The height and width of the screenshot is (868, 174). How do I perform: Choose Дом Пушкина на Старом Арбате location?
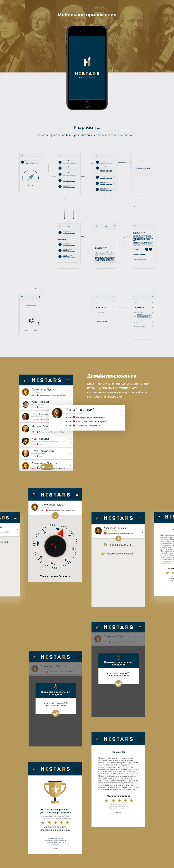91,422
